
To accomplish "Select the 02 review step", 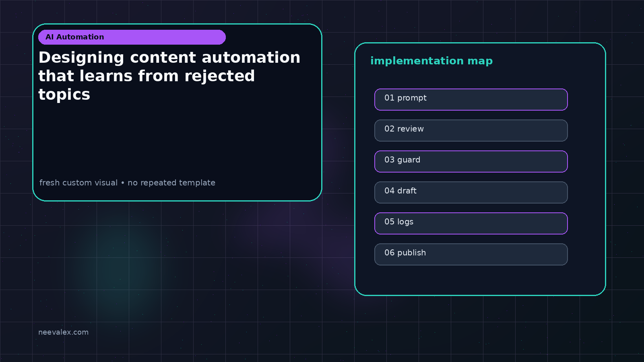I will [471, 130].
